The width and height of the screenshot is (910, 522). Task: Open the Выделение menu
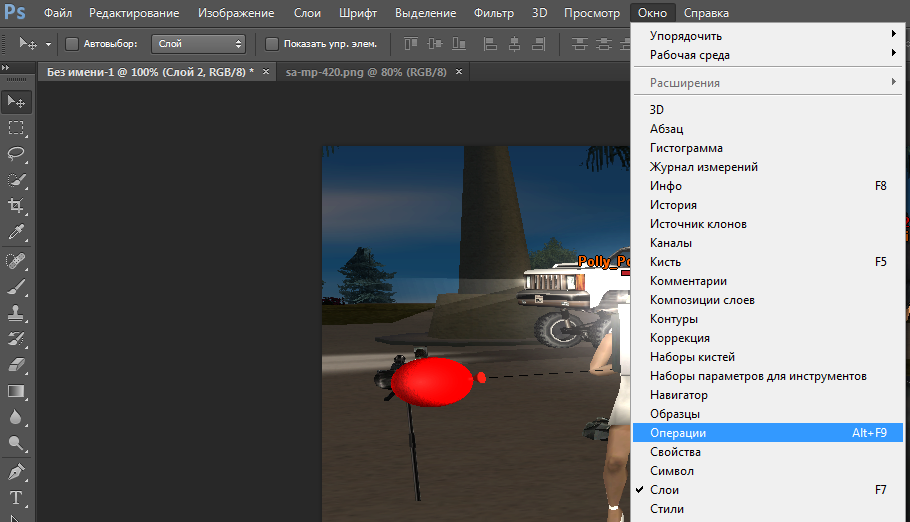tap(425, 13)
